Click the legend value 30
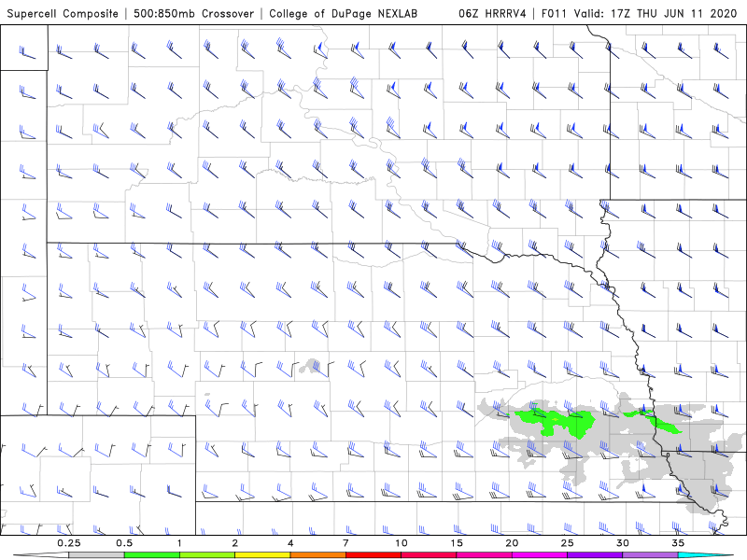This screenshot has width=747, height=560. point(623,543)
